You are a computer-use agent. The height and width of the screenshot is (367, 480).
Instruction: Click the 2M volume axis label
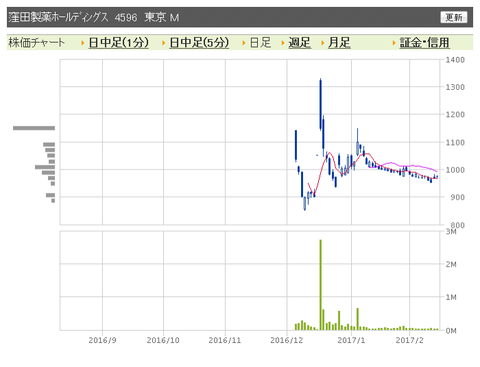coord(451,264)
